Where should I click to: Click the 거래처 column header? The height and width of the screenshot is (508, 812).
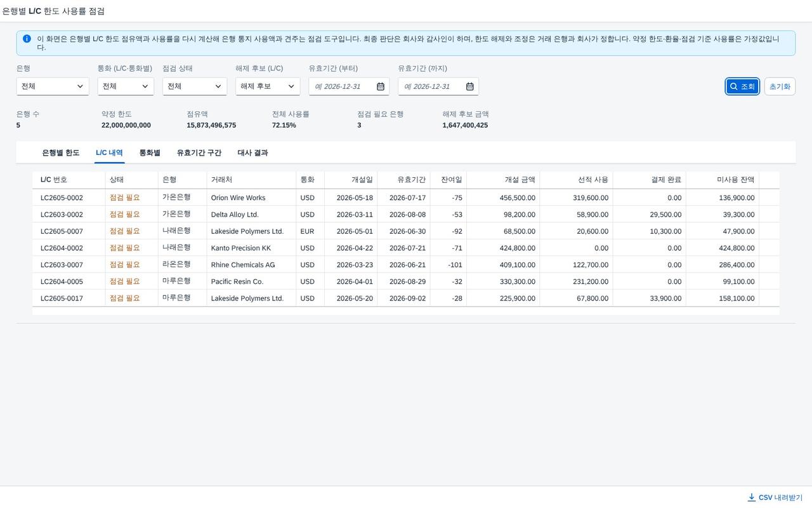click(251, 180)
